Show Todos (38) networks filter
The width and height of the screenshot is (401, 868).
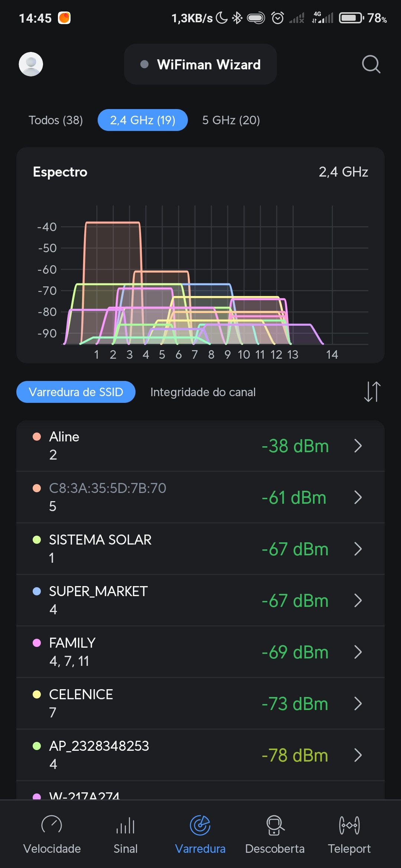pos(56,120)
